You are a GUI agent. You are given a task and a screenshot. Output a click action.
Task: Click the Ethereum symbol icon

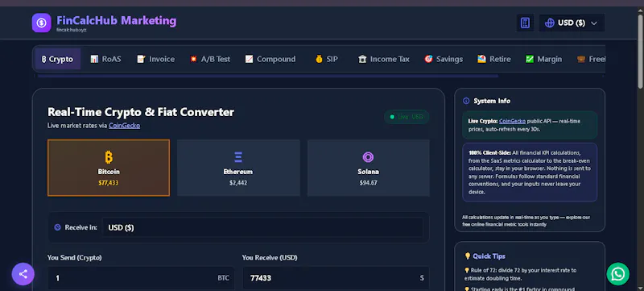pyautogui.click(x=238, y=157)
